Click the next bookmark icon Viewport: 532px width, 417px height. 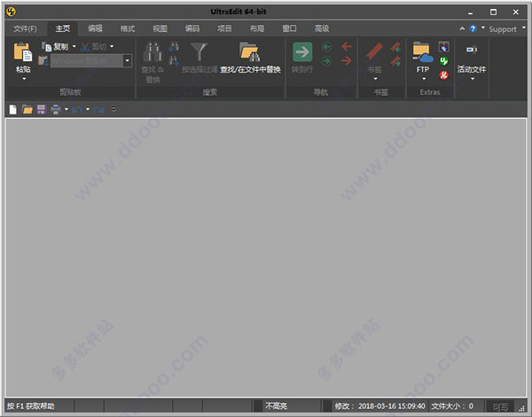coord(395,61)
